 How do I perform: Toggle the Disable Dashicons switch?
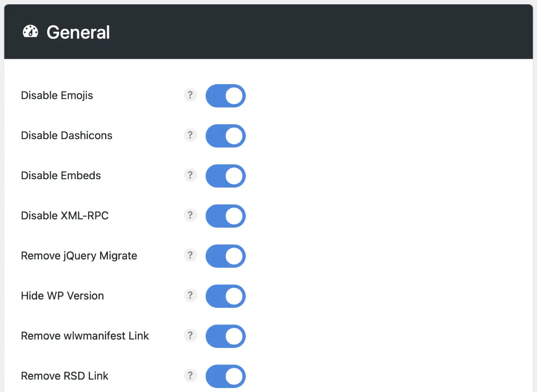225,136
